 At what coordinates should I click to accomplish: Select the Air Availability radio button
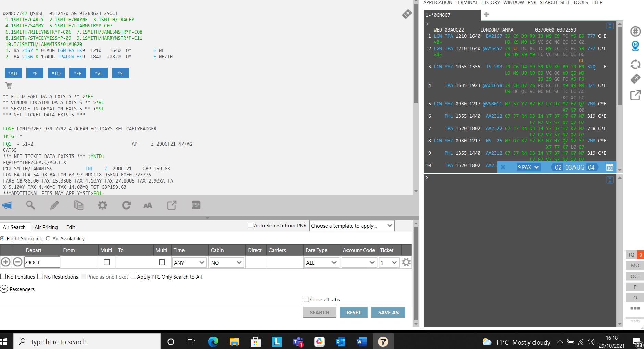point(48,238)
